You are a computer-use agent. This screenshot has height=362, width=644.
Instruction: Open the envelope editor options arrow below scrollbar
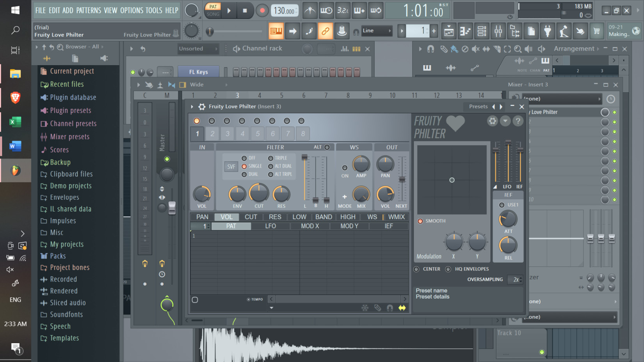(x=271, y=308)
